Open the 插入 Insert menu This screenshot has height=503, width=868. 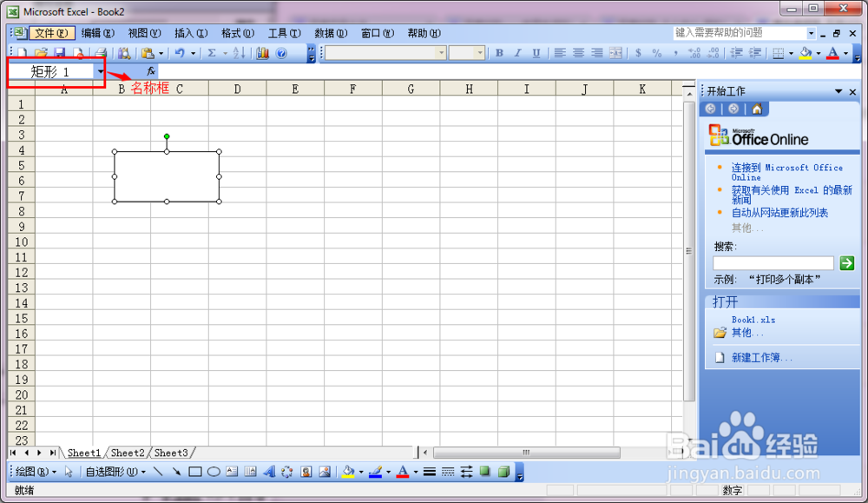click(x=191, y=33)
